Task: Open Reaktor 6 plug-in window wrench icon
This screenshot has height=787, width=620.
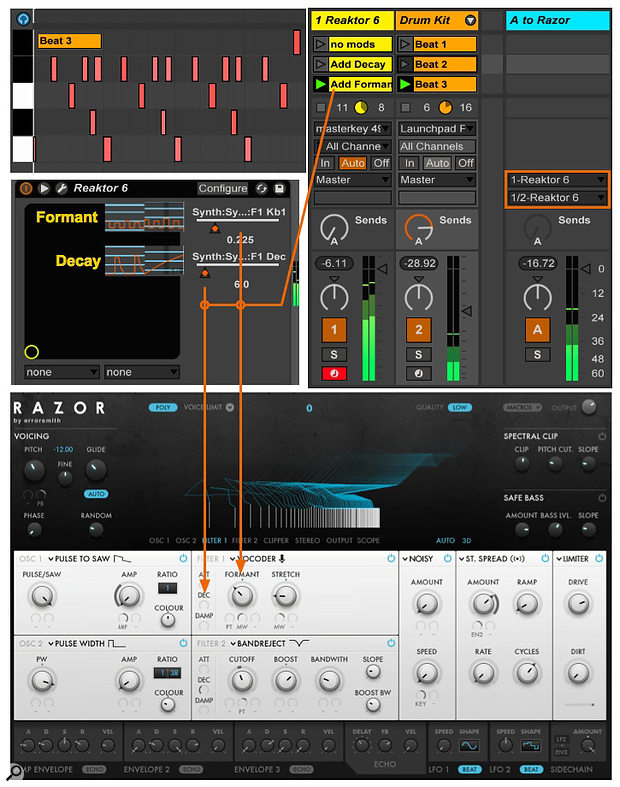Action: [x=62, y=189]
